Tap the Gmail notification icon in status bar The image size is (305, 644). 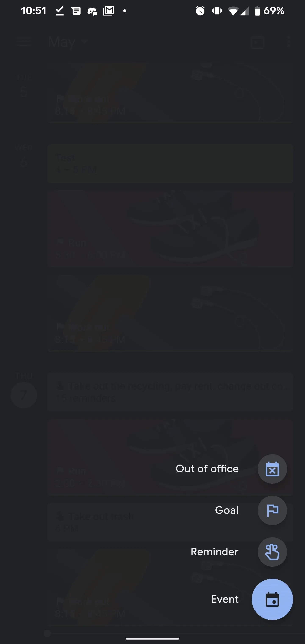click(x=108, y=11)
